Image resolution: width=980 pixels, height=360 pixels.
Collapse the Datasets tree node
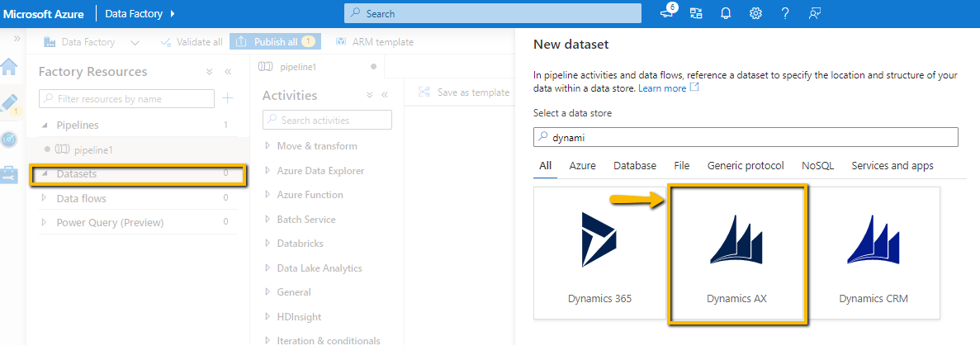(x=45, y=173)
